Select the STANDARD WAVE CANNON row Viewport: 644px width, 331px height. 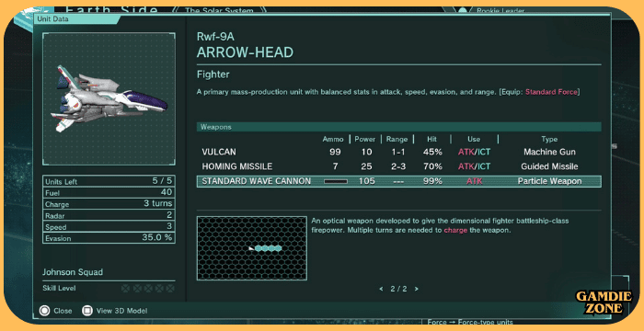(398, 181)
